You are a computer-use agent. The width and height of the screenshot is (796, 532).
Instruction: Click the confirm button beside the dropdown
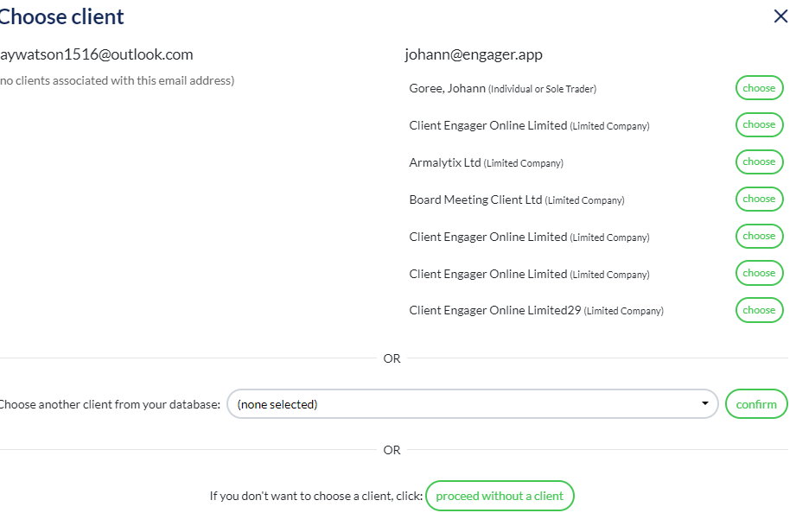tap(756, 404)
